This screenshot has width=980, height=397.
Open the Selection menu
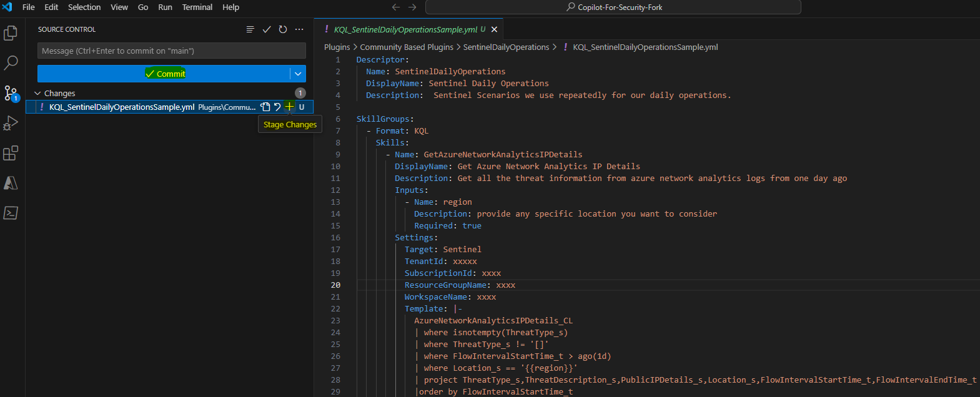84,7
